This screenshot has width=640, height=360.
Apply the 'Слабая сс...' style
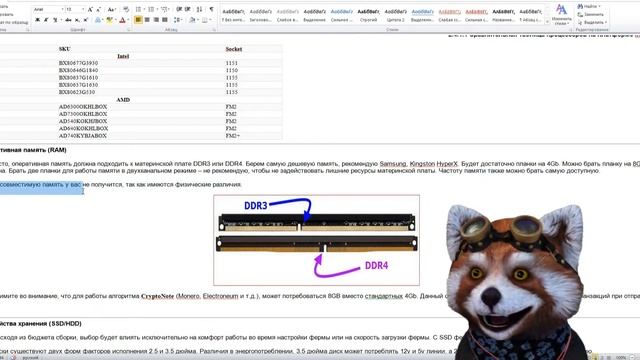tap(449, 16)
